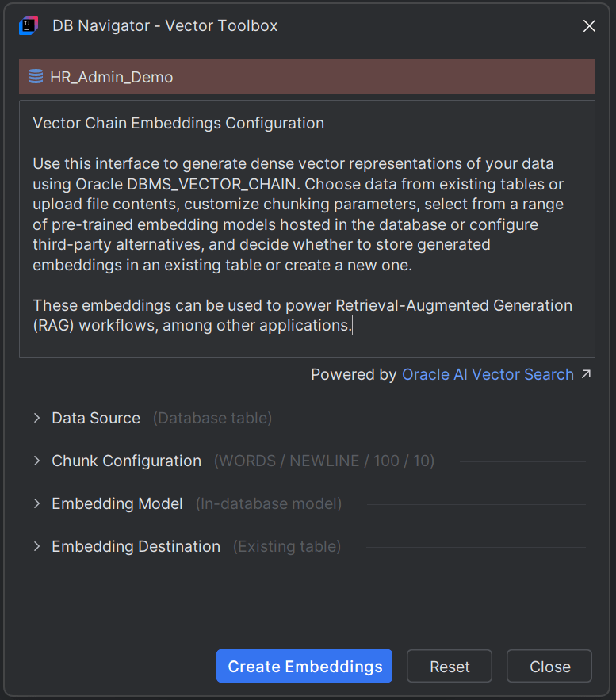616x700 pixels.
Task: Dismiss the dialog using the X icon
Action: [x=589, y=25]
